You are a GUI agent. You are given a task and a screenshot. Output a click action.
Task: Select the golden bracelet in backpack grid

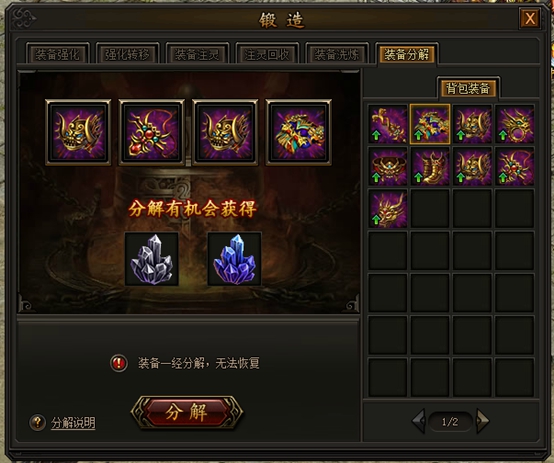pos(388,124)
